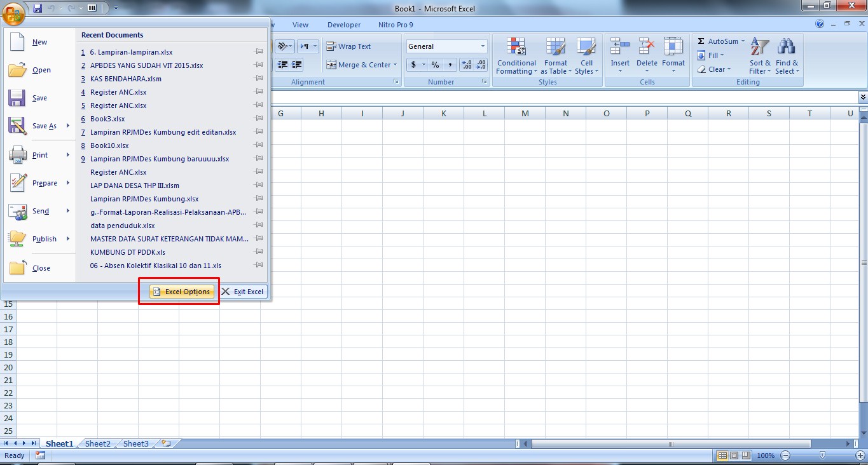Viewport: 868px width, 465px height.
Task: Switch to Page Layout view in status bar
Action: [x=734, y=455]
